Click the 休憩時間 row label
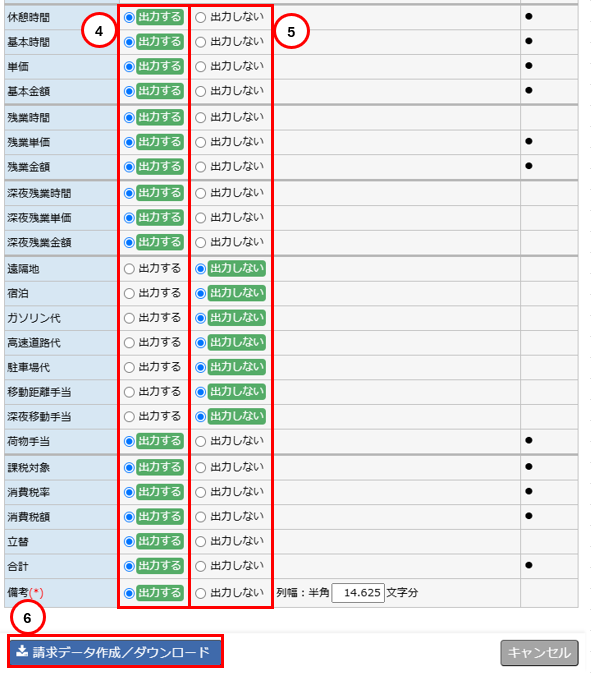Screen dimensions: 591x673 pyautogui.click(x=28, y=18)
